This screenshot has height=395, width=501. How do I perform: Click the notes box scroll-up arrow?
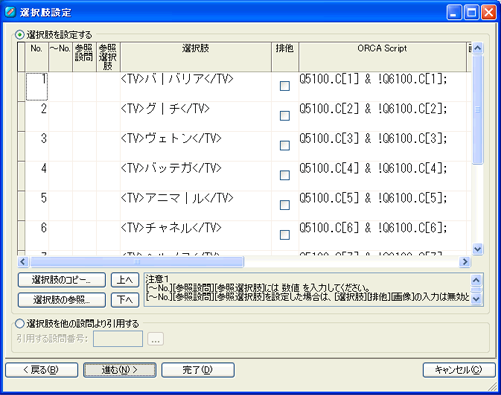point(476,280)
